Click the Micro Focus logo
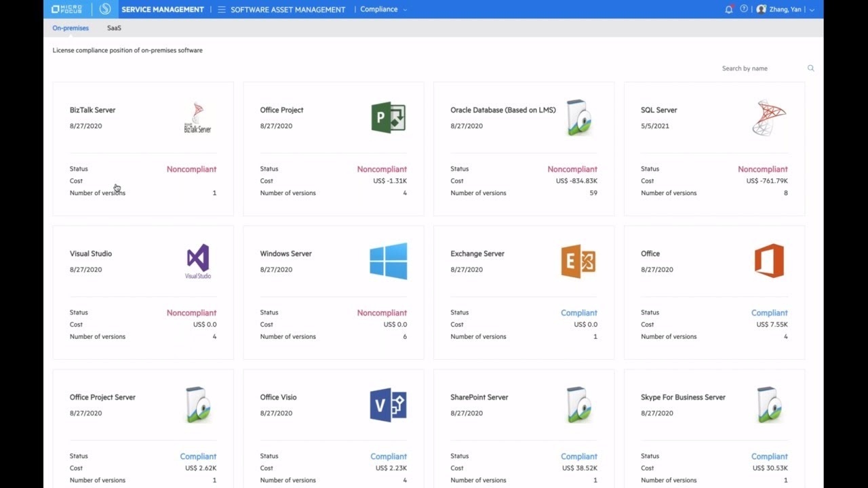Screen dimensions: 868x488 coord(66,9)
